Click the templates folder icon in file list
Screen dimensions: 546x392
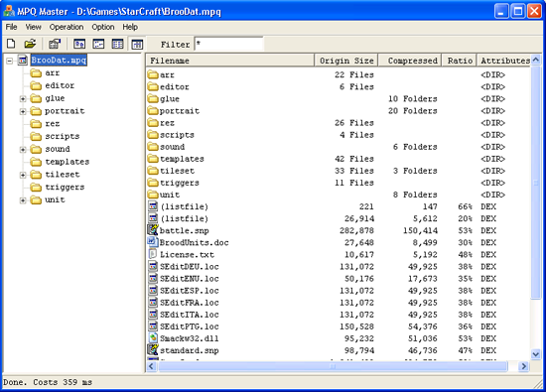pyautogui.click(x=153, y=159)
